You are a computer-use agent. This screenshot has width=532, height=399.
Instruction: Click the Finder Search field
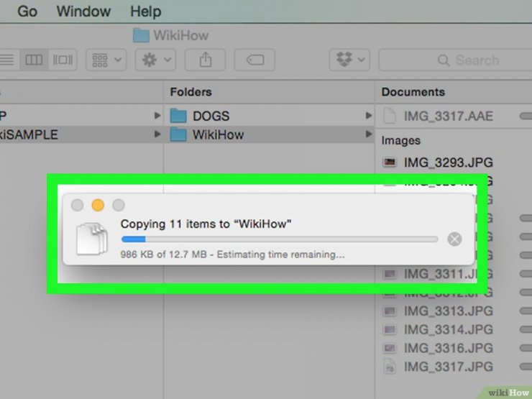455,60
